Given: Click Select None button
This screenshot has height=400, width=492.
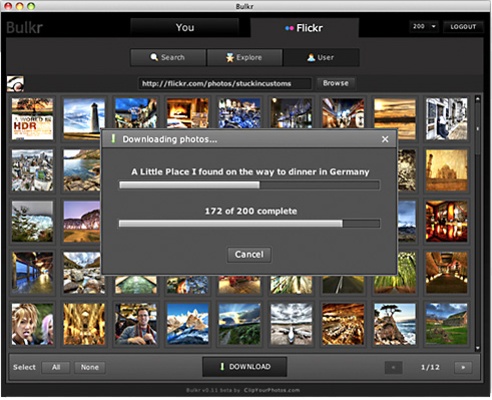Looking at the screenshot, I should point(90,367).
